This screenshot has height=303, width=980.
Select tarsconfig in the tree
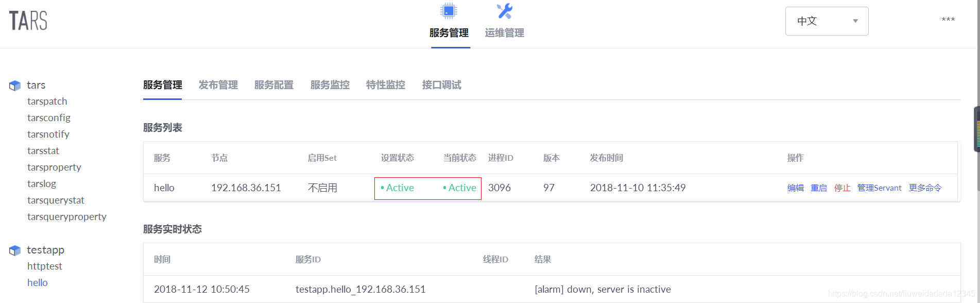(49, 118)
